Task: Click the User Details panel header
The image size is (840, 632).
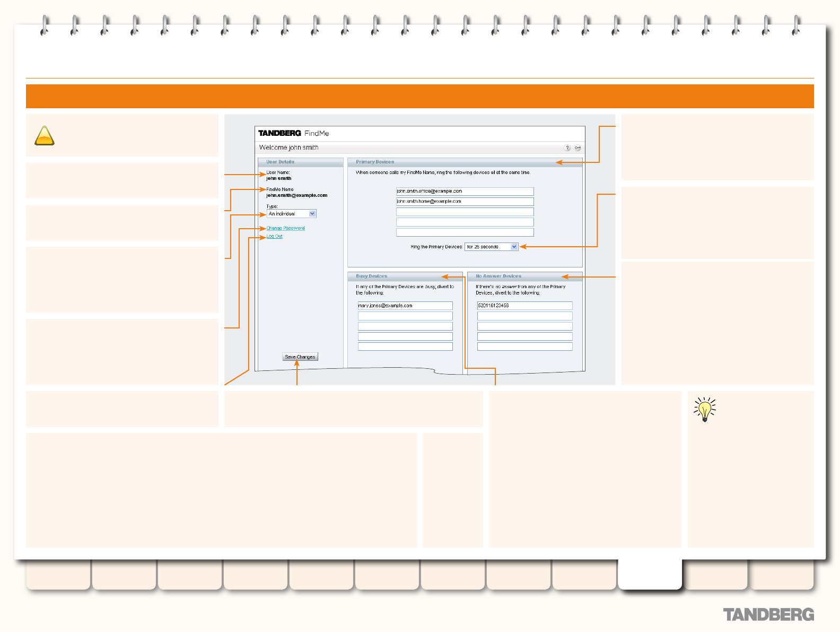Action: point(301,162)
